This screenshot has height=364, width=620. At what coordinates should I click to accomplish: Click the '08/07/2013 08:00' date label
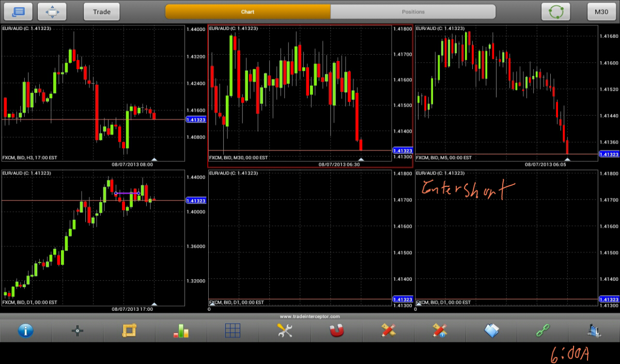pyautogui.click(x=132, y=164)
